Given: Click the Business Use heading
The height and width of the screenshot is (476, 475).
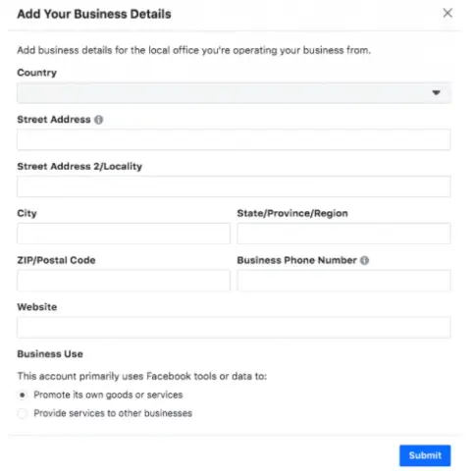Looking at the screenshot, I should click(x=50, y=354).
